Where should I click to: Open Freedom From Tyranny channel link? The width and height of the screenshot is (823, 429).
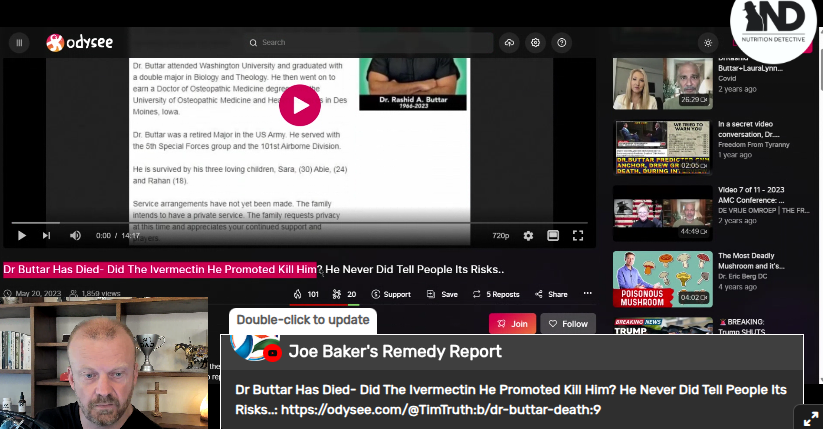pos(754,144)
